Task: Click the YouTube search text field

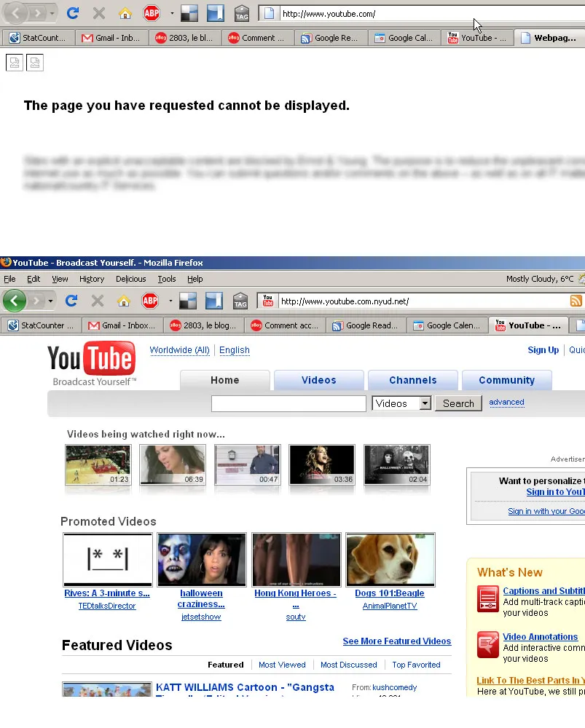Action: (x=288, y=403)
